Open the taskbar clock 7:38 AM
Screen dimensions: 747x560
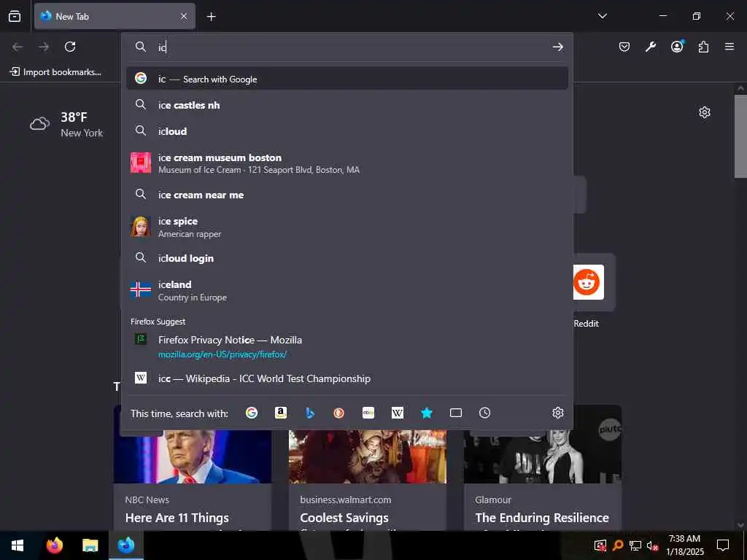tap(684, 545)
